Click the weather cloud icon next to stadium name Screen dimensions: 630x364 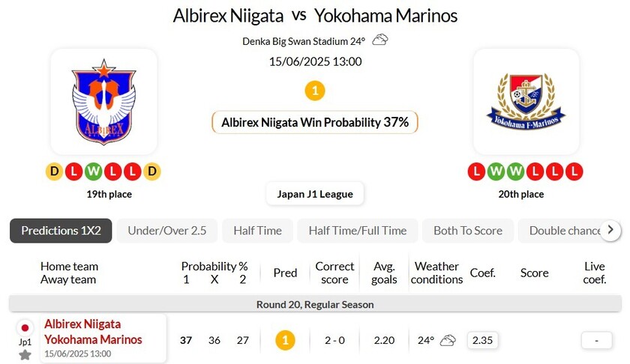380,40
